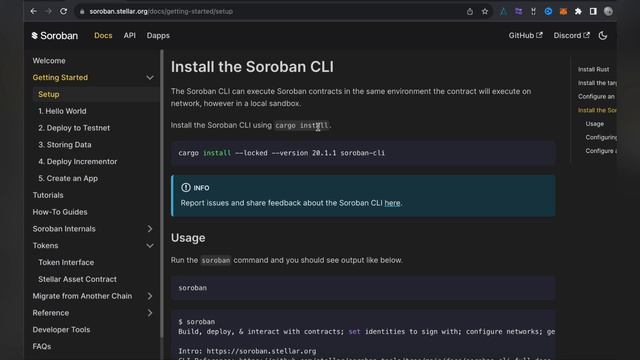Open Token Interface page
Viewport: 640px width, 360px height.
tap(66, 262)
